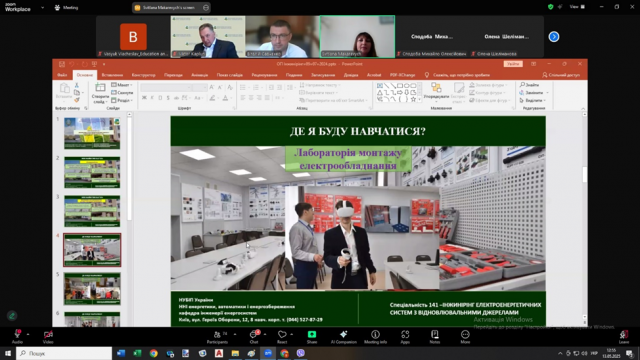The height and width of the screenshot is (360, 640).
Task: Open the Meeting info icon
Action: tap(375, 335)
